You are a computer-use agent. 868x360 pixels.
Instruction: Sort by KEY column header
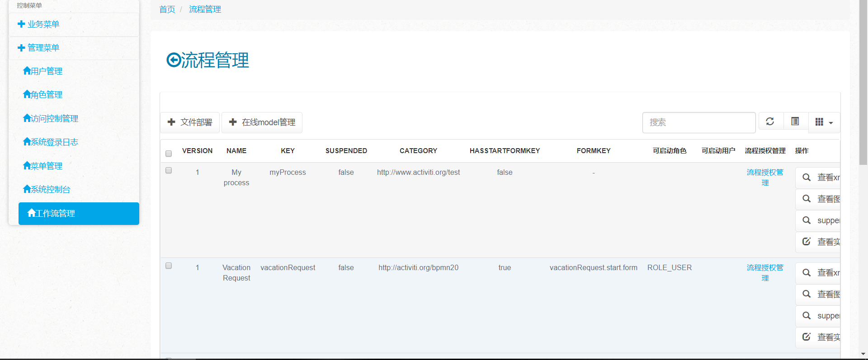[x=288, y=151]
